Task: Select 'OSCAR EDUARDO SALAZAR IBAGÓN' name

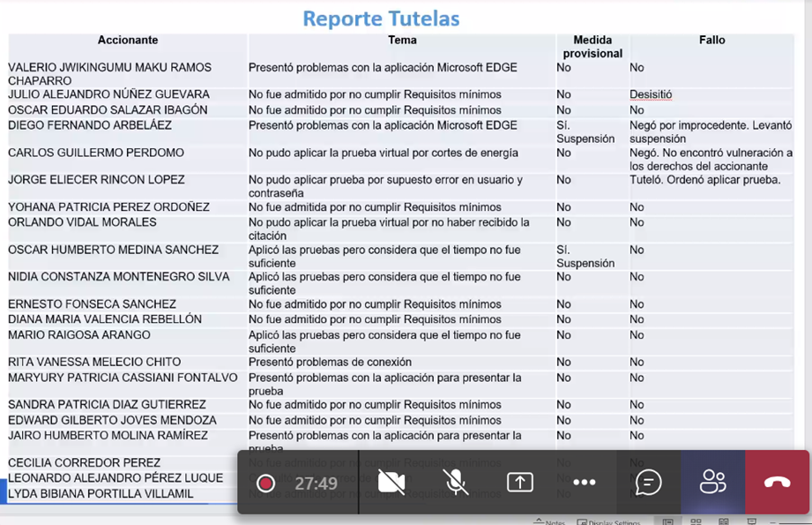Action: click(108, 110)
